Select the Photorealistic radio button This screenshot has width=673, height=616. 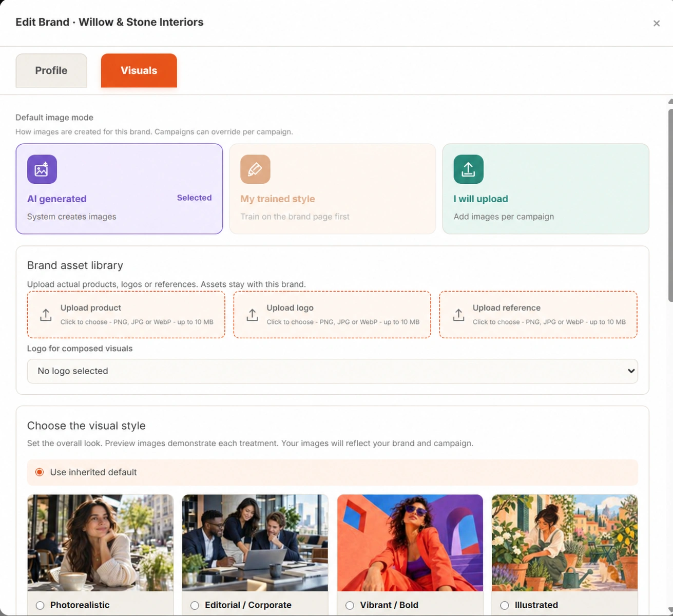click(x=40, y=605)
